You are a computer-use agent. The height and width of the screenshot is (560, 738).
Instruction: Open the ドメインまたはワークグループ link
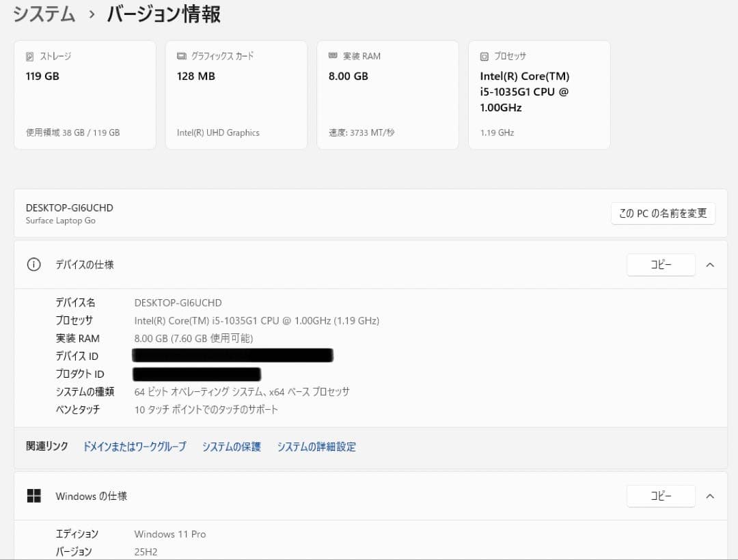[134, 446]
